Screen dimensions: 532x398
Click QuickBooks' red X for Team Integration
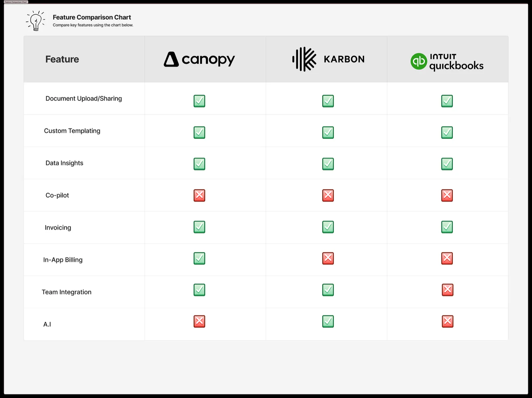tap(448, 290)
